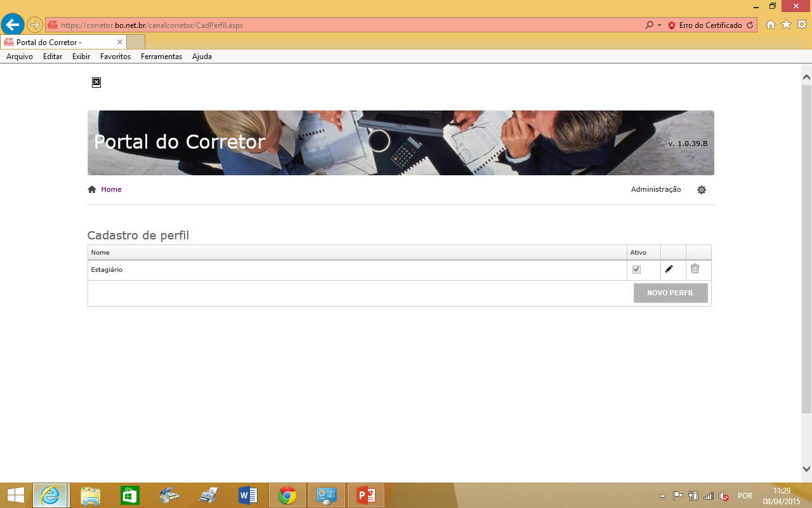The height and width of the screenshot is (508, 812).
Task: Open Internet Explorer tools gear icon
Action: point(802,25)
